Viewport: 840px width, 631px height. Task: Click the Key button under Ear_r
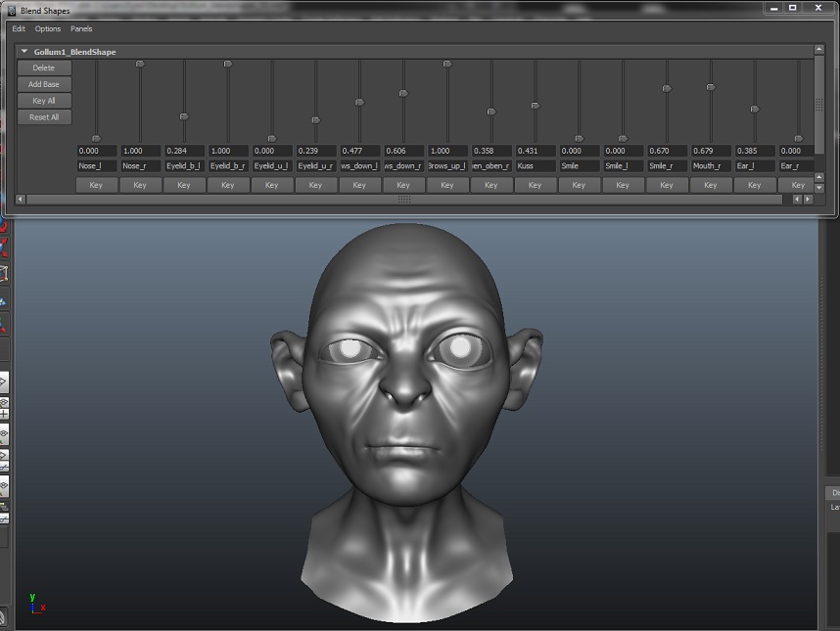(x=797, y=185)
